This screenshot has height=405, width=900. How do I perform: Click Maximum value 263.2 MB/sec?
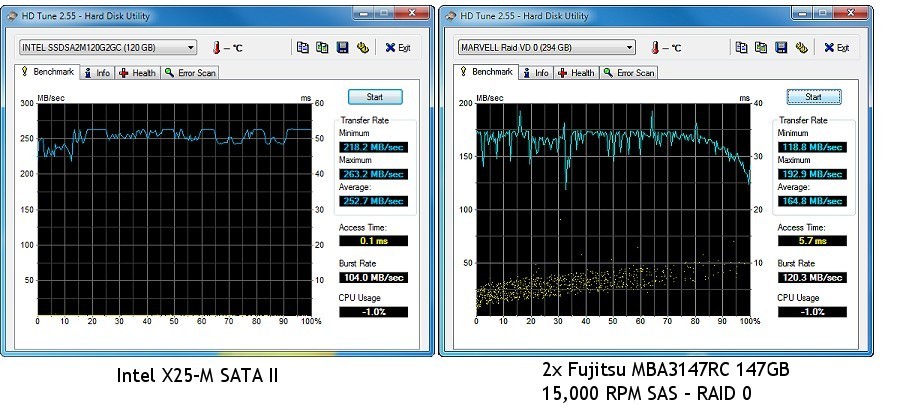[373, 174]
